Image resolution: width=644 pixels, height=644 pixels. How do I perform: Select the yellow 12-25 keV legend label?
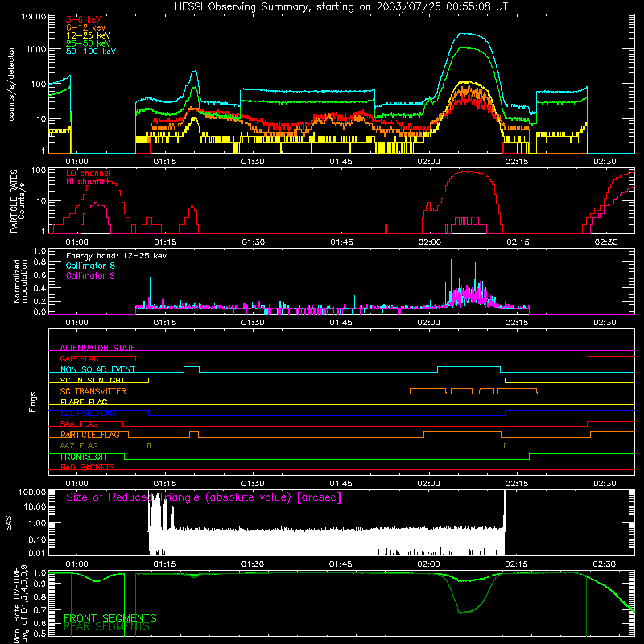(x=89, y=35)
